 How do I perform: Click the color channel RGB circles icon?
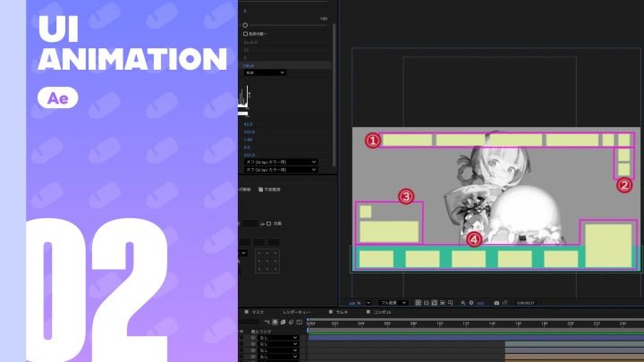pos(463,303)
